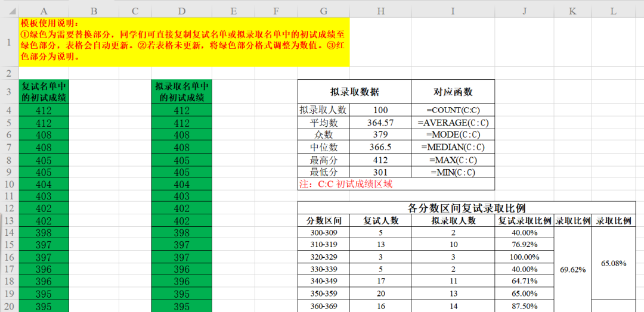The height and width of the screenshot is (312, 644).
Task: Select the cell showing 100
Action: point(380,110)
